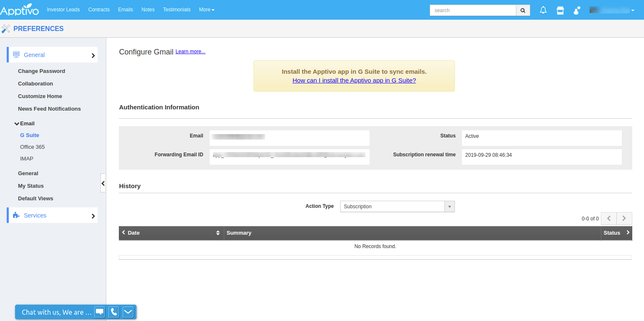Select General under Email in sidebar
Screen dimensions: 644x321
click(x=28, y=173)
